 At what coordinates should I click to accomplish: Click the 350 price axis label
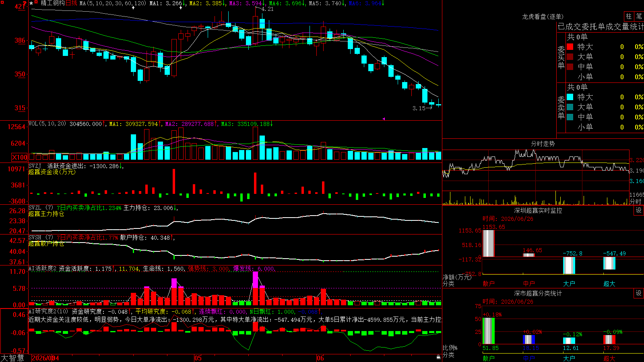[x=20, y=74]
